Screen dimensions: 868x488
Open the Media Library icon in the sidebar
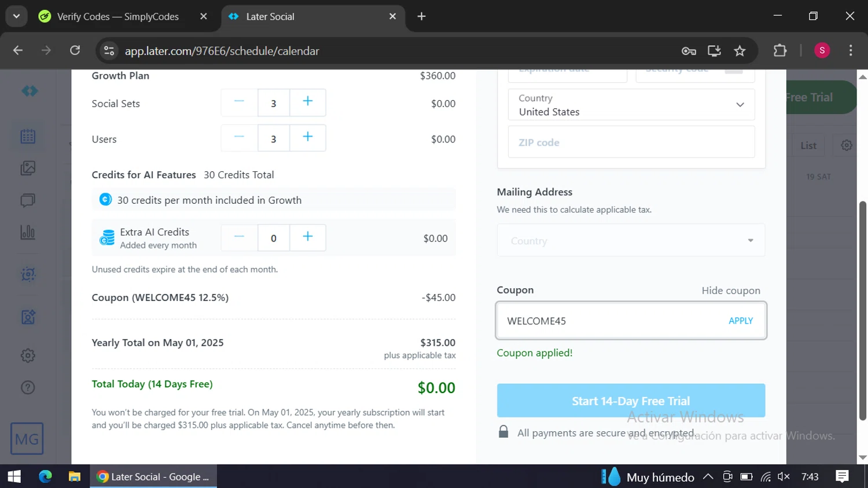click(x=28, y=168)
